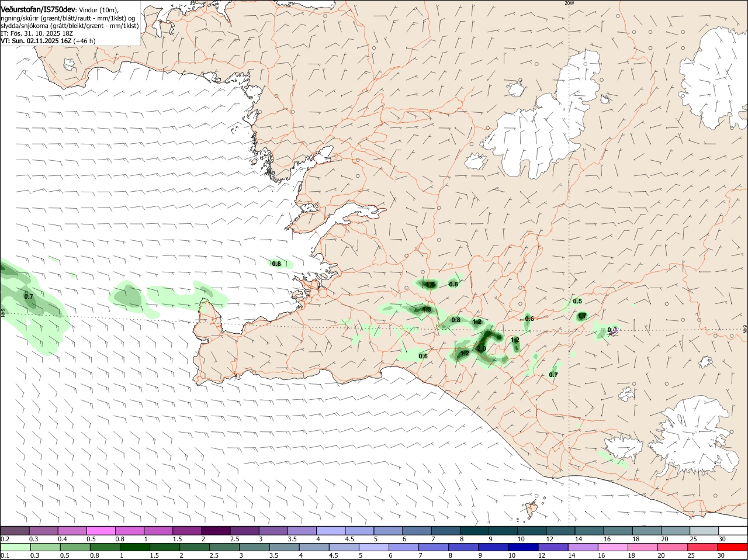Click the '(+46 h)' forecast offset text
Viewport: 748px width, 560px height.
[85, 41]
